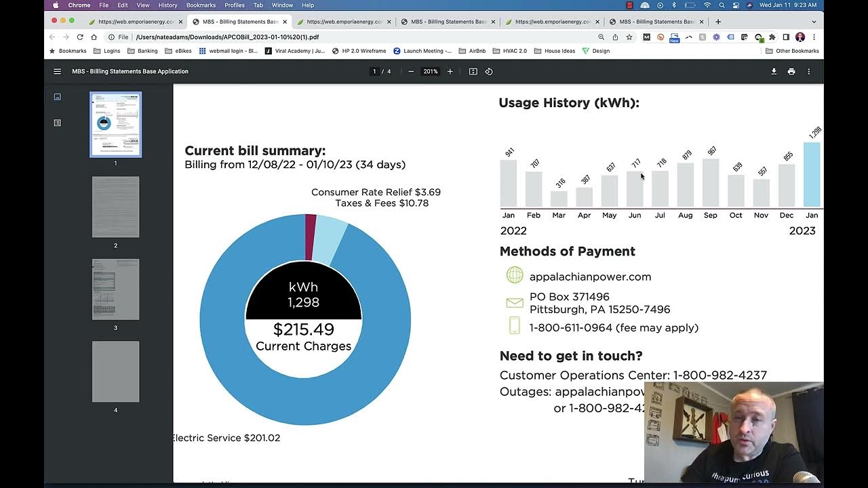Click the black M extension icon
This screenshot has height=488, width=868.
[x=646, y=37]
